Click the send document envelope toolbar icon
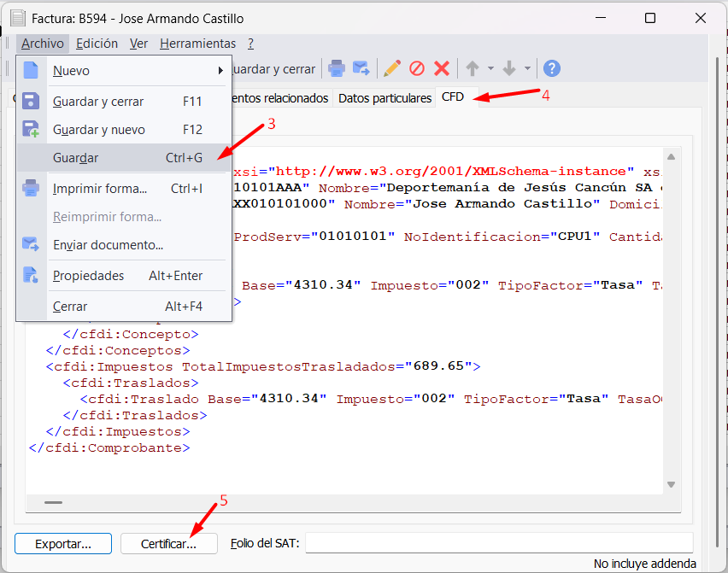 (361, 69)
